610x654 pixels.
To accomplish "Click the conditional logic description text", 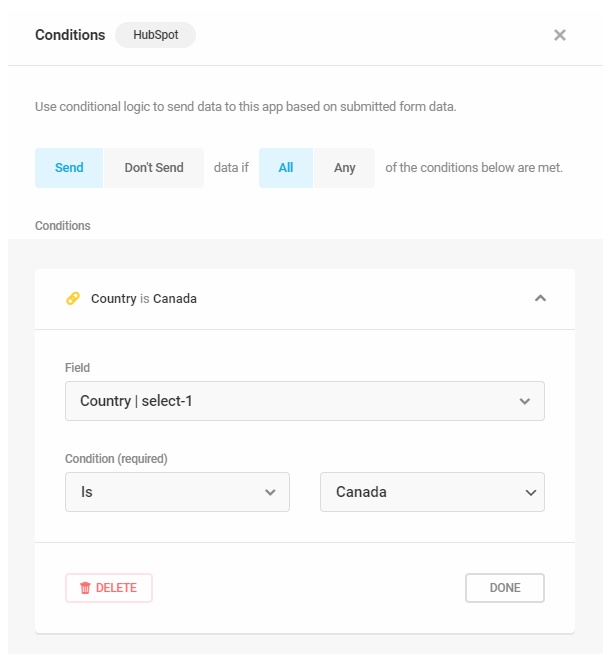I will 246,107.
